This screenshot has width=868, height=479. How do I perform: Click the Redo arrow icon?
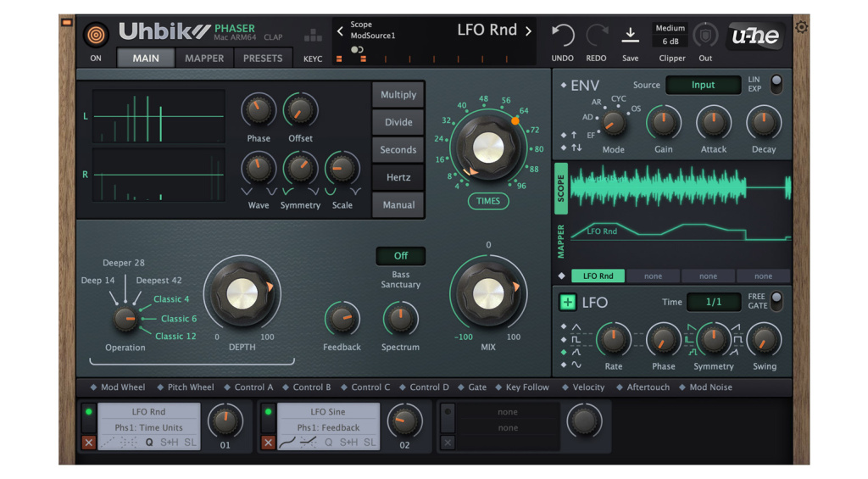(x=597, y=36)
